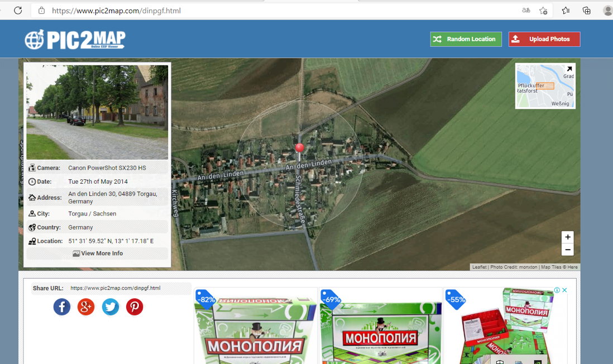The width and height of the screenshot is (613, 364).
Task: Select the Share URL text field
Action: (x=128, y=288)
